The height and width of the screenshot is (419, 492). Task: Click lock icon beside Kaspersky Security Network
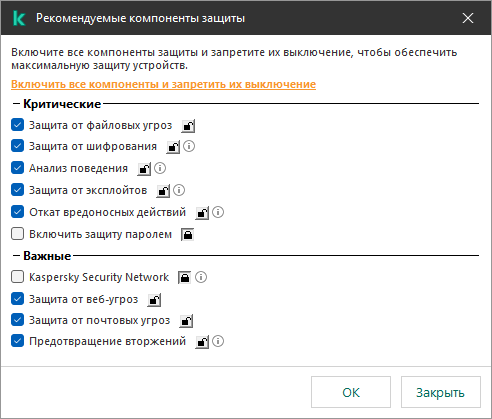pyautogui.click(x=184, y=277)
